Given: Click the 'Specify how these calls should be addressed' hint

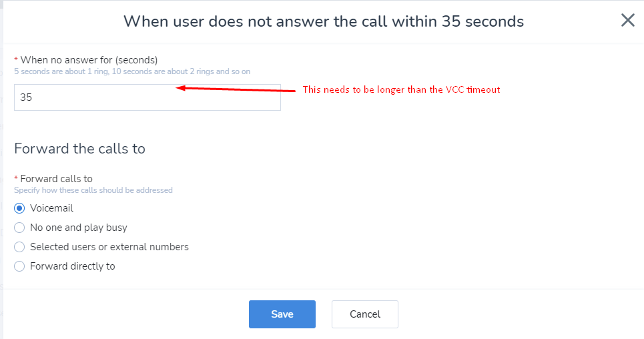Looking at the screenshot, I should 93,190.
